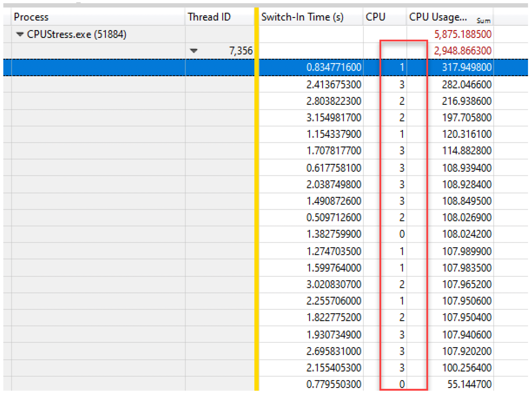This screenshot has height=396, width=532.
Task: Select switch-in time 2.255706000
Action: coord(334,301)
